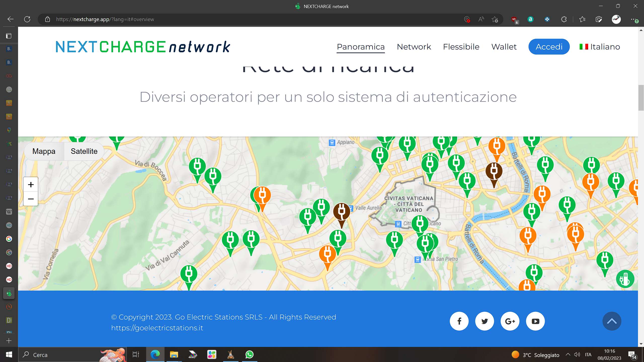
Task: Open the Extensions puzzle menu
Action: pyautogui.click(x=564, y=19)
